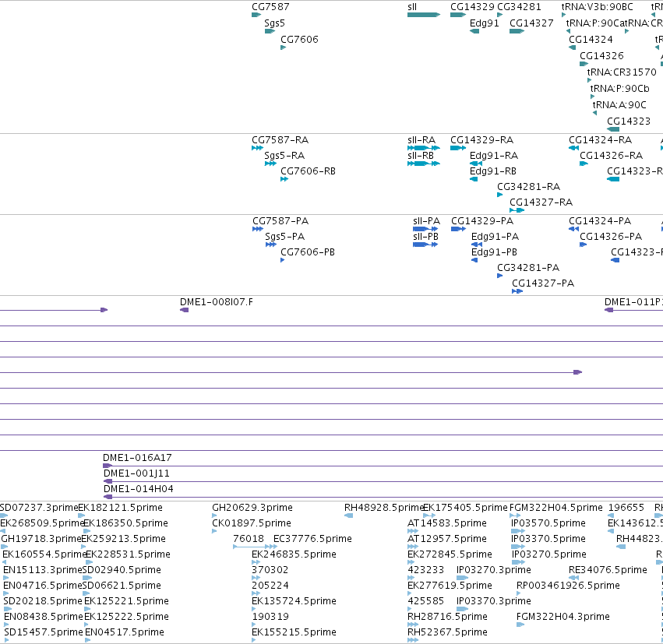Click the CG14324-RA transcript label
The image size is (663, 644).
tap(601, 140)
